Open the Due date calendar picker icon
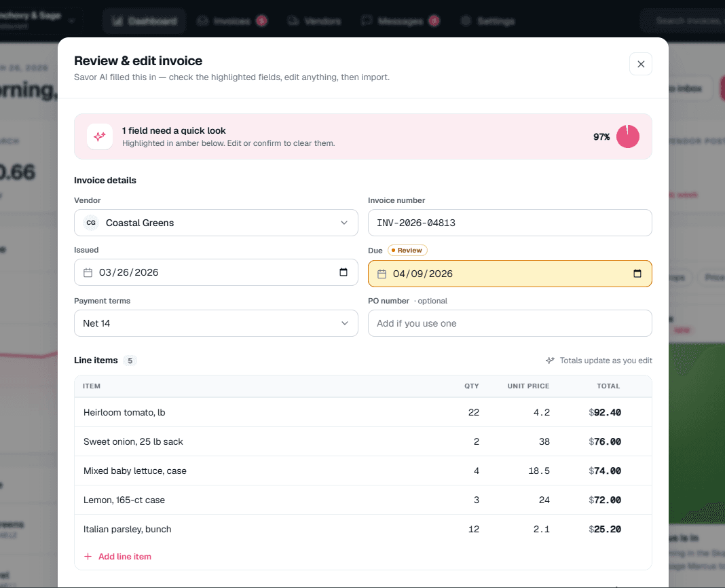This screenshot has width=725, height=588. click(637, 274)
